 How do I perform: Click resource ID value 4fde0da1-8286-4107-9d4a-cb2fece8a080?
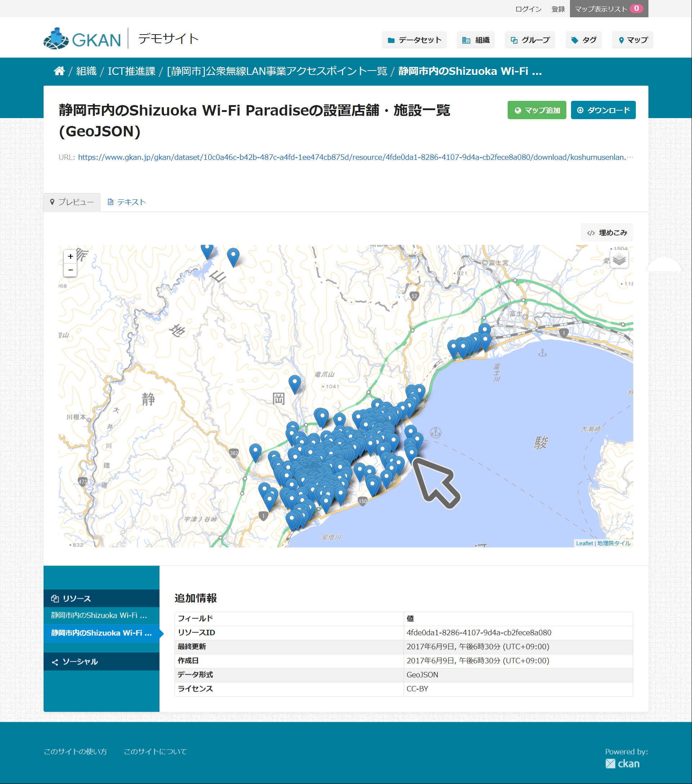tap(479, 632)
